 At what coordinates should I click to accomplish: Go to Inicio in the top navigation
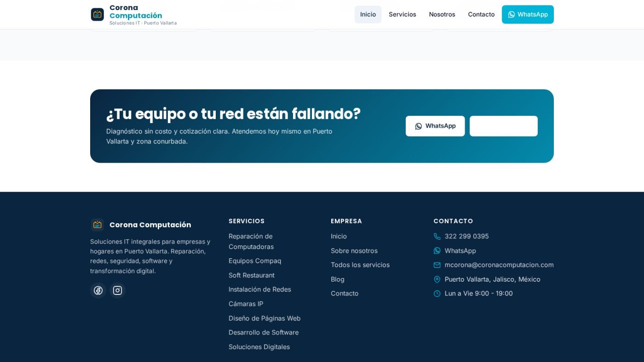click(368, 14)
